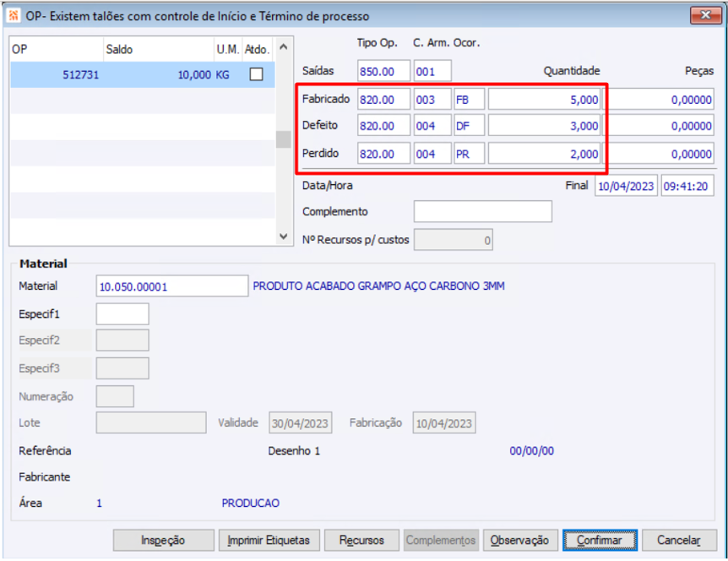Click Perdido C. Arm. field 004

point(432,154)
